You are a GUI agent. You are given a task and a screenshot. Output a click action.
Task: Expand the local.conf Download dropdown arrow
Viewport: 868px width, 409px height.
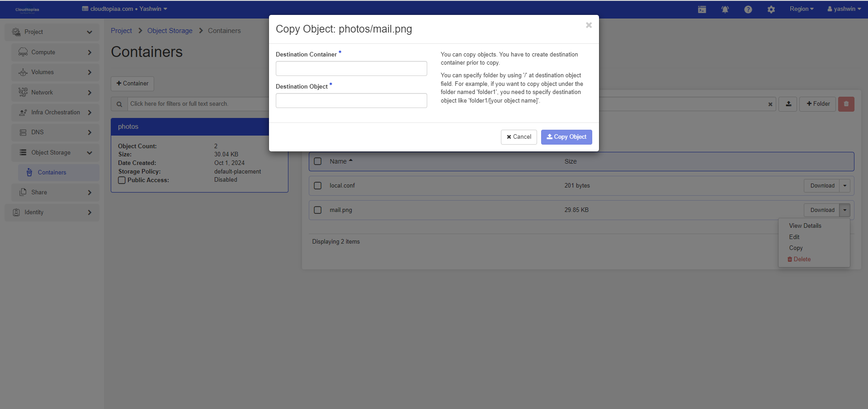[x=844, y=186]
